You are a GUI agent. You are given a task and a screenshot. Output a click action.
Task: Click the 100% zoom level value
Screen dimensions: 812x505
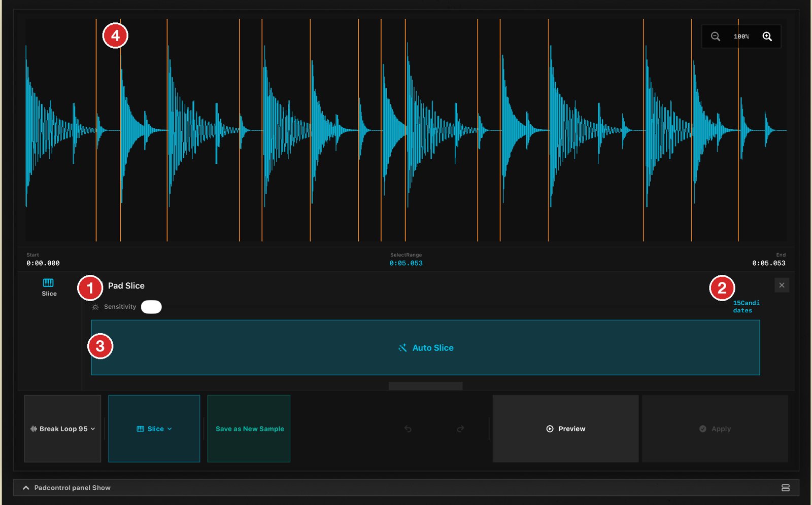(x=741, y=37)
